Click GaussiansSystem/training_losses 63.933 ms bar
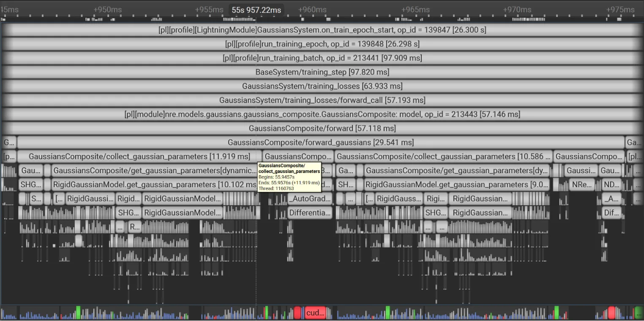644x321 pixels. pyautogui.click(x=322, y=86)
